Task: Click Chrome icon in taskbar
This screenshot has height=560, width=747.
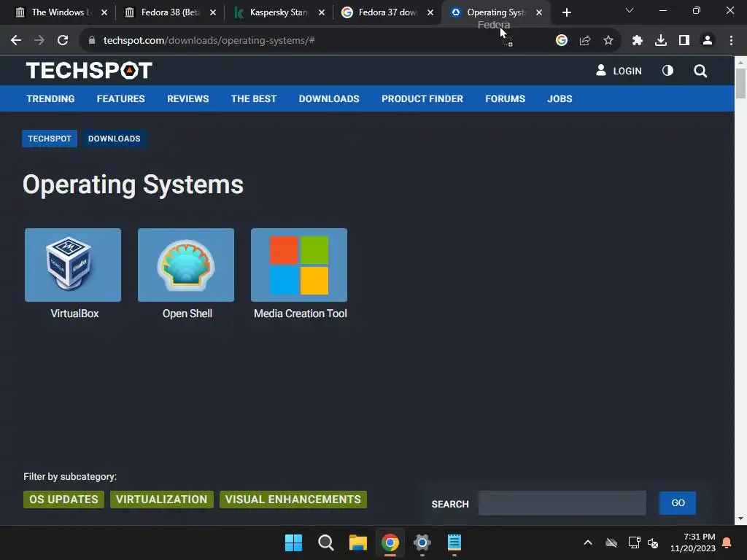Action: pos(390,542)
